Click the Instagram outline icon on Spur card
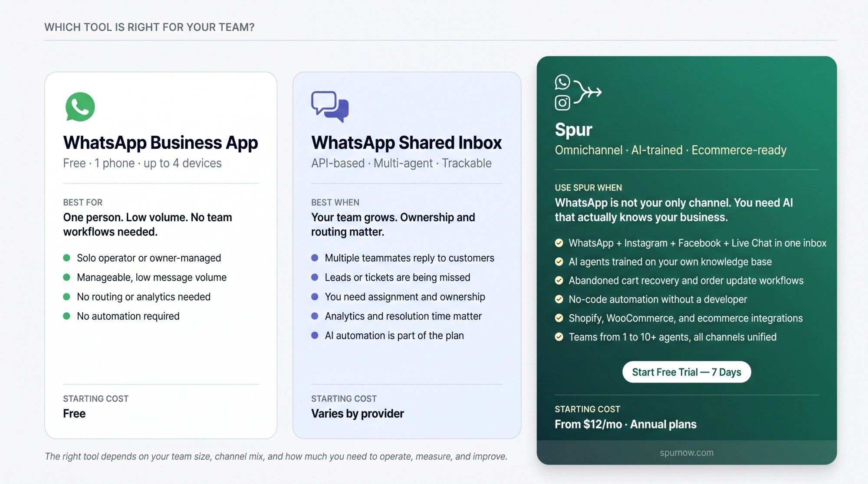This screenshot has width=868, height=484. coord(562,103)
